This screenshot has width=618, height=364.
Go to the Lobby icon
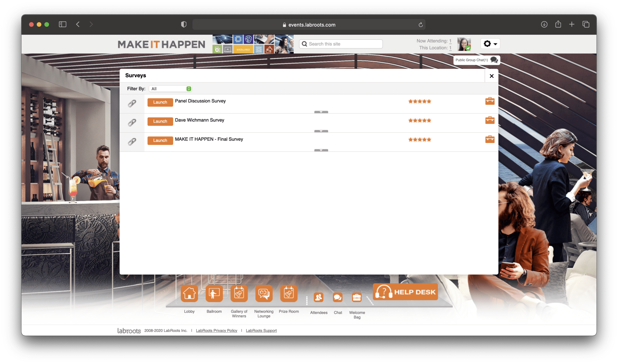pyautogui.click(x=189, y=293)
